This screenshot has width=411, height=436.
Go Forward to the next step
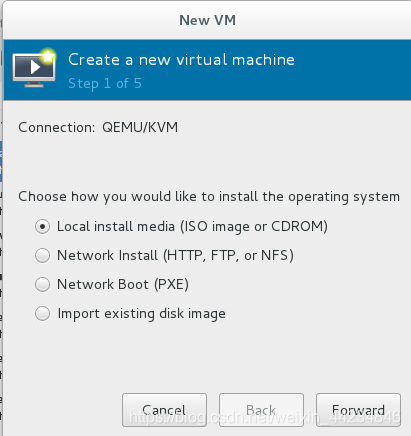pyautogui.click(x=358, y=410)
